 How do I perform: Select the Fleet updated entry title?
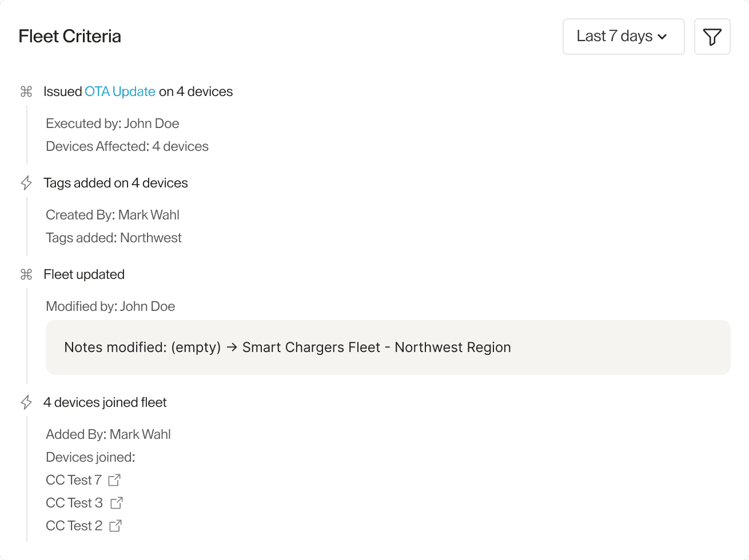point(84,274)
